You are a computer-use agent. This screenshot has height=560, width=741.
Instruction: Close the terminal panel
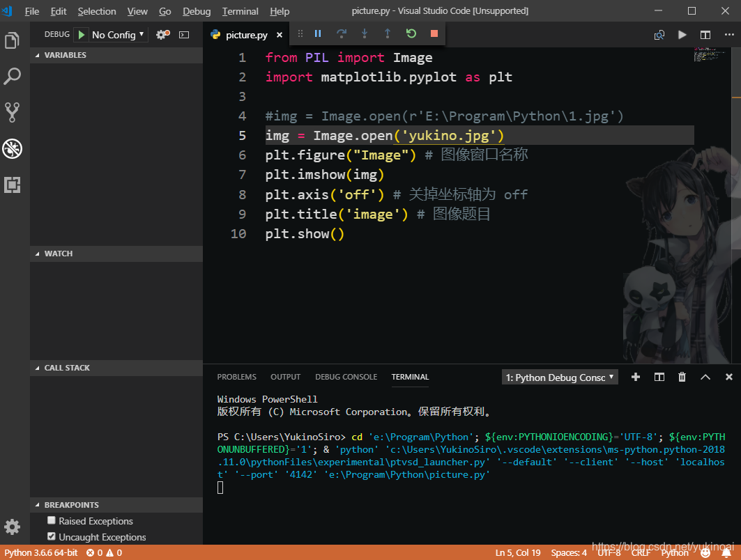pos(728,377)
